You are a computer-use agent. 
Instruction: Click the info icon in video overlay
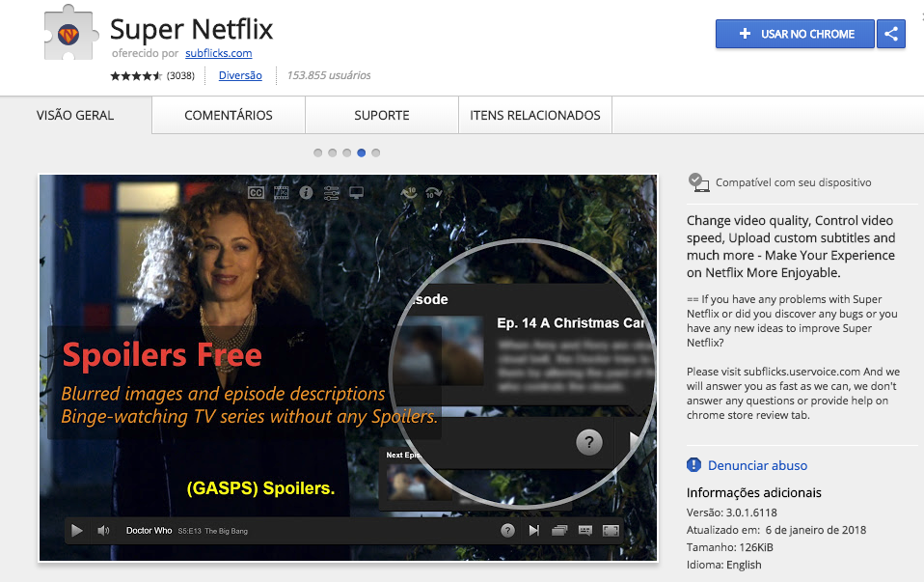[306, 193]
